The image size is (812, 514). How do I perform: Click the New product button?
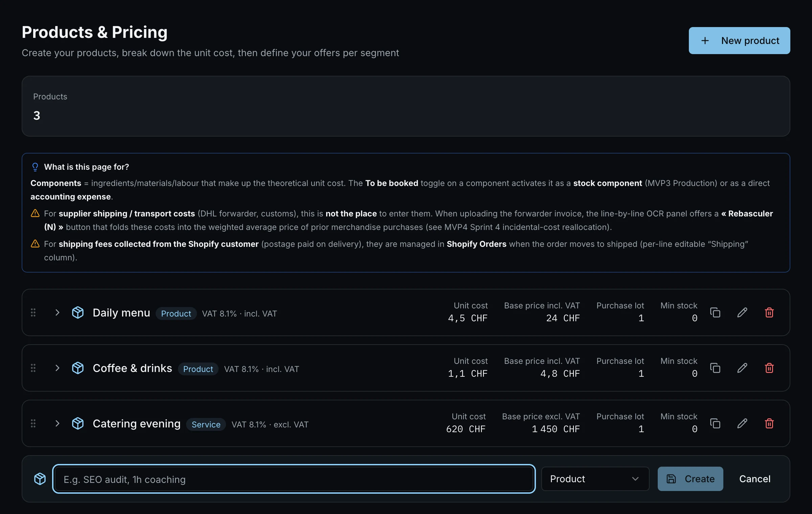point(739,41)
